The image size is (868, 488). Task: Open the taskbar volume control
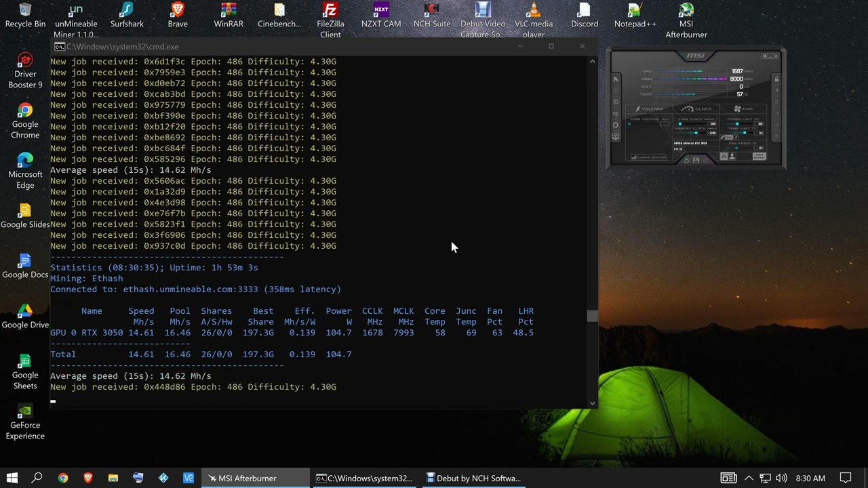pyautogui.click(x=781, y=478)
